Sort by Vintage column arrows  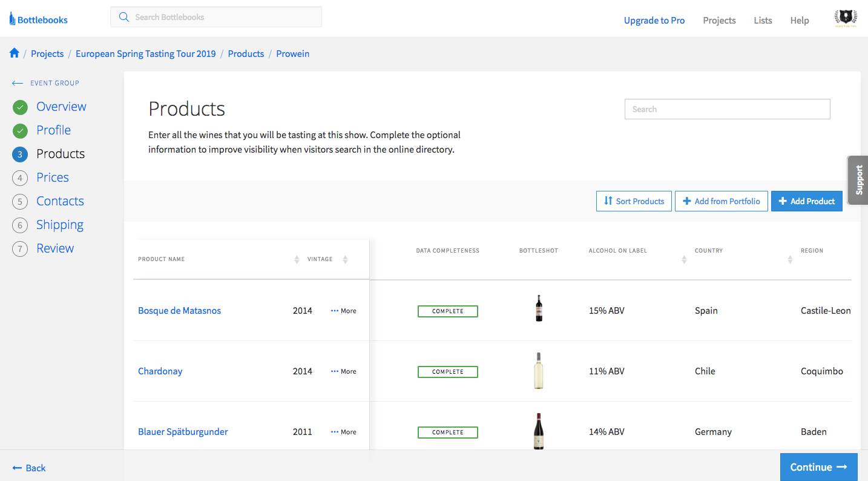pos(345,259)
